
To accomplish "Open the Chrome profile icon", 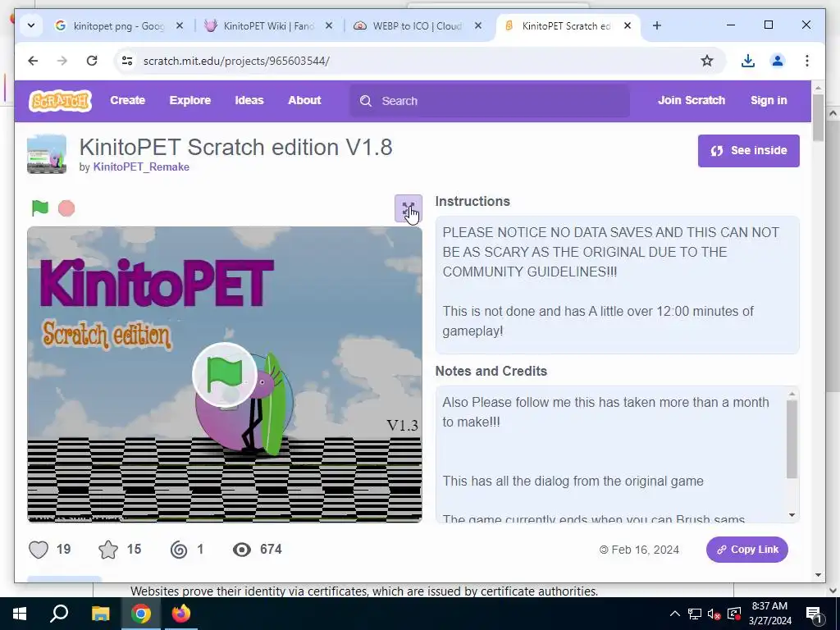I will coord(778,61).
